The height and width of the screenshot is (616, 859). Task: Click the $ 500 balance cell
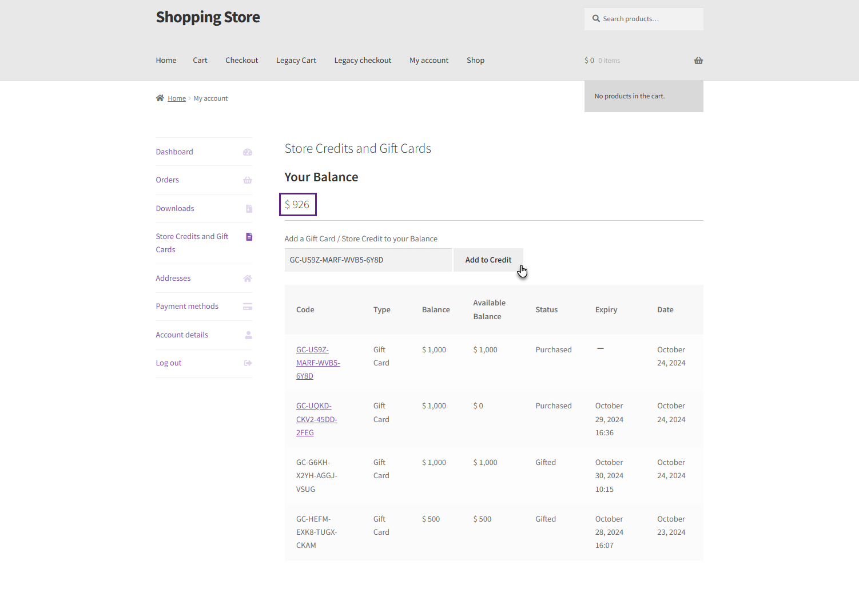431,519
